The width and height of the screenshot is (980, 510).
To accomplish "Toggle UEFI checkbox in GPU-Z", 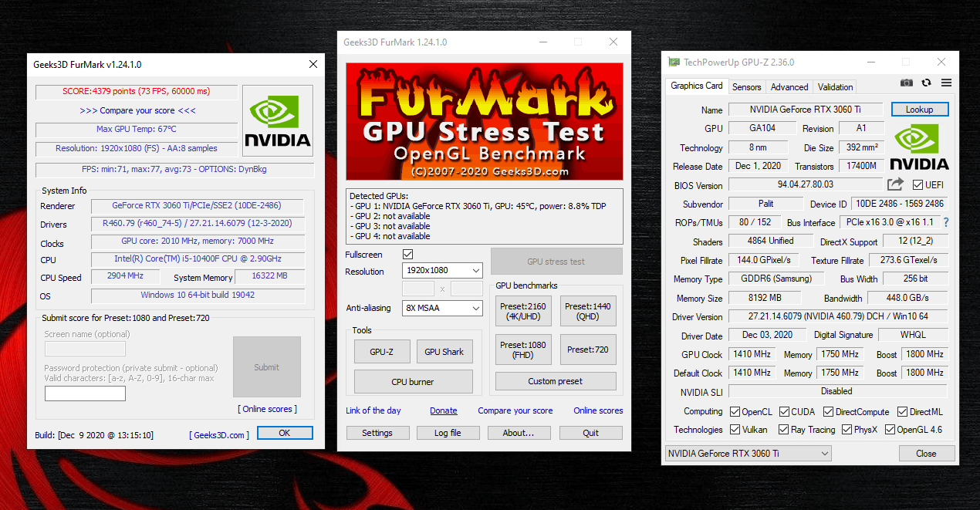I will (917, 185).
